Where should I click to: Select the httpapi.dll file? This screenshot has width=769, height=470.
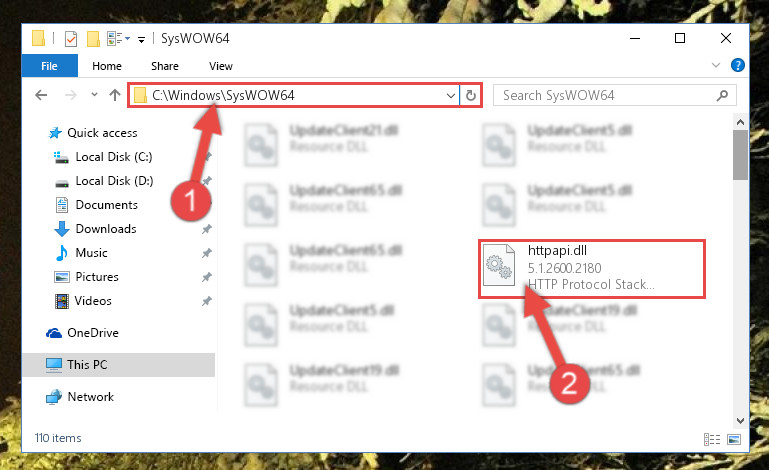click(592, 268)
